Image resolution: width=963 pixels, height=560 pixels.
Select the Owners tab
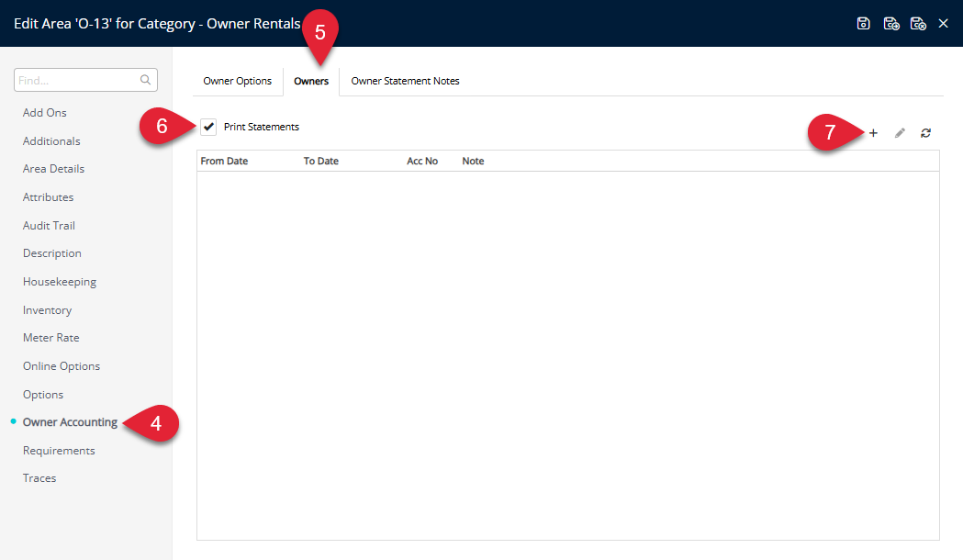click(311, 81)
